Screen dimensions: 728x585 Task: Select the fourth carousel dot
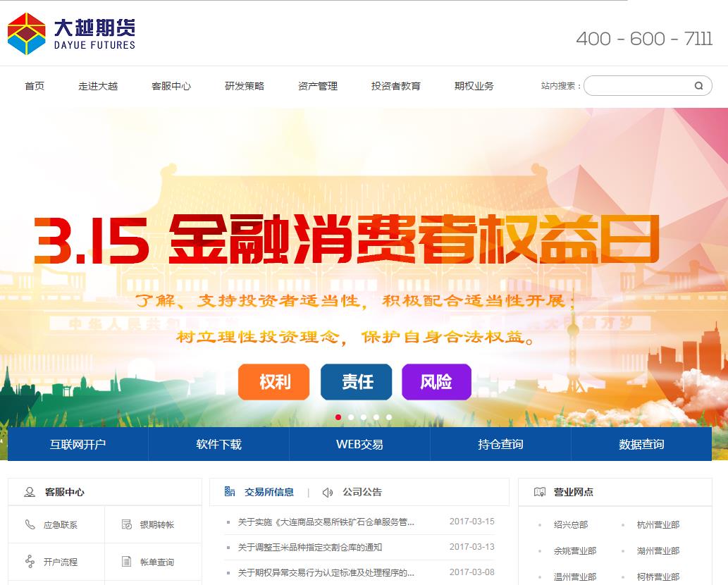point(376,417)
